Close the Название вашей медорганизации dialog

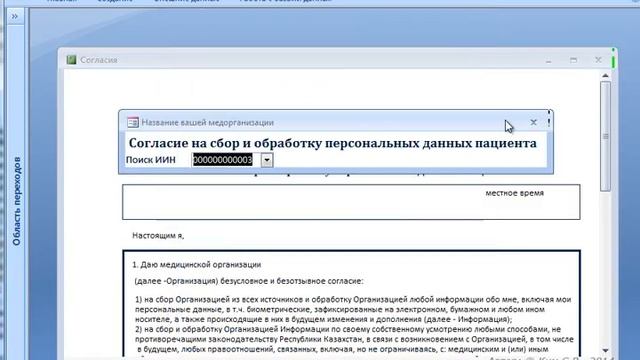[x=533, y=122]
